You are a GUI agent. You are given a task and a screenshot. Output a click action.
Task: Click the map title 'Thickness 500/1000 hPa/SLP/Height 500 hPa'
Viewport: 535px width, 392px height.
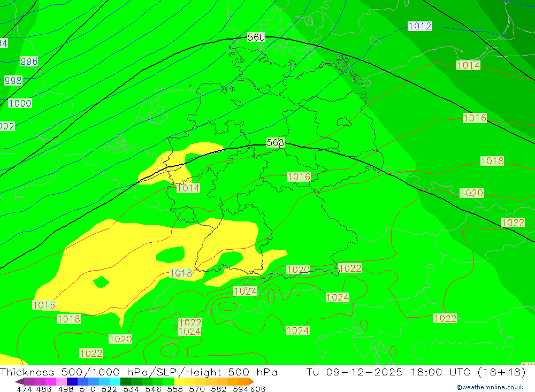[139, 372]
